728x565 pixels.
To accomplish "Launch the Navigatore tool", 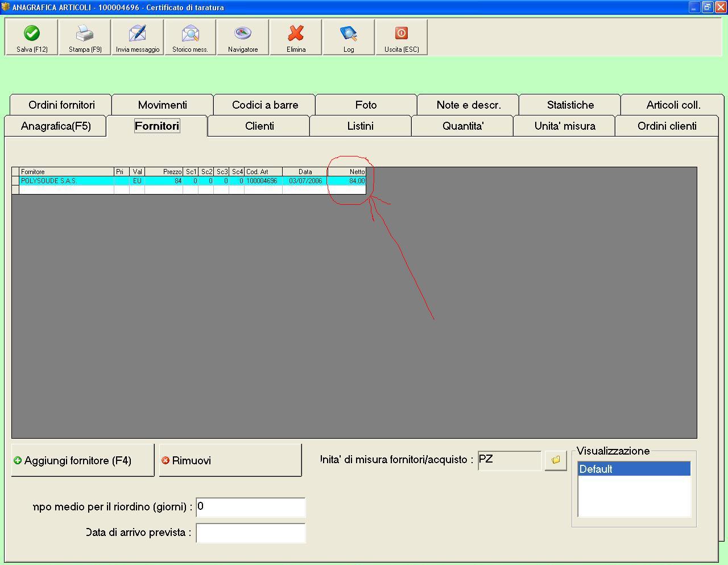I will tap(243, 38).
